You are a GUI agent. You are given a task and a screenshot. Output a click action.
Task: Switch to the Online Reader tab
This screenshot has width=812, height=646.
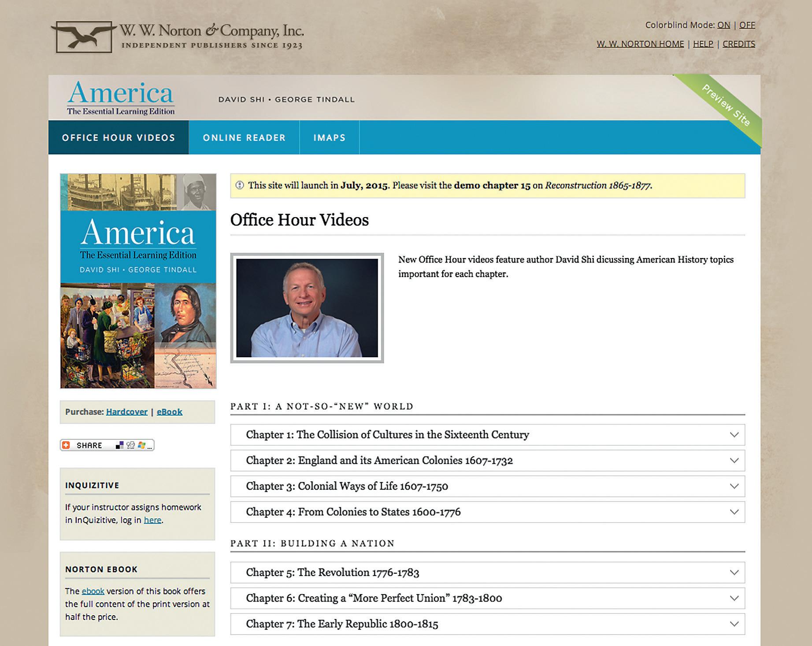click(x=244, y=137)
